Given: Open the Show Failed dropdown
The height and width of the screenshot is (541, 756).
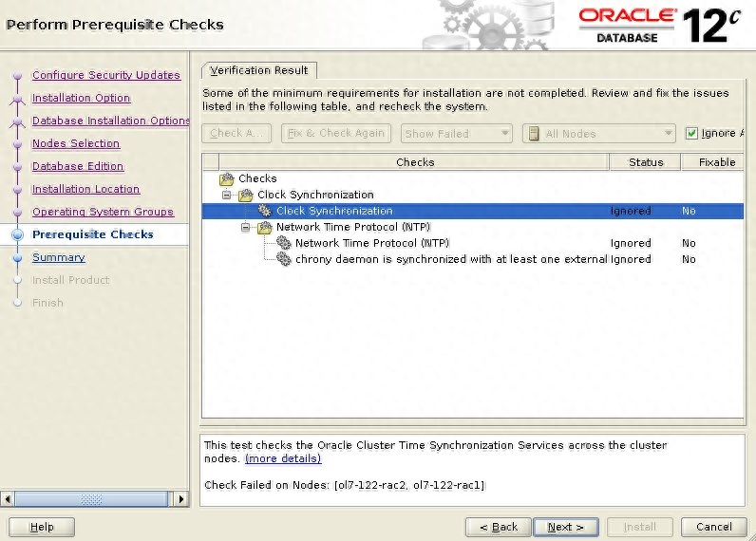Looking at the screenshot, I should [x=457, y=134].
